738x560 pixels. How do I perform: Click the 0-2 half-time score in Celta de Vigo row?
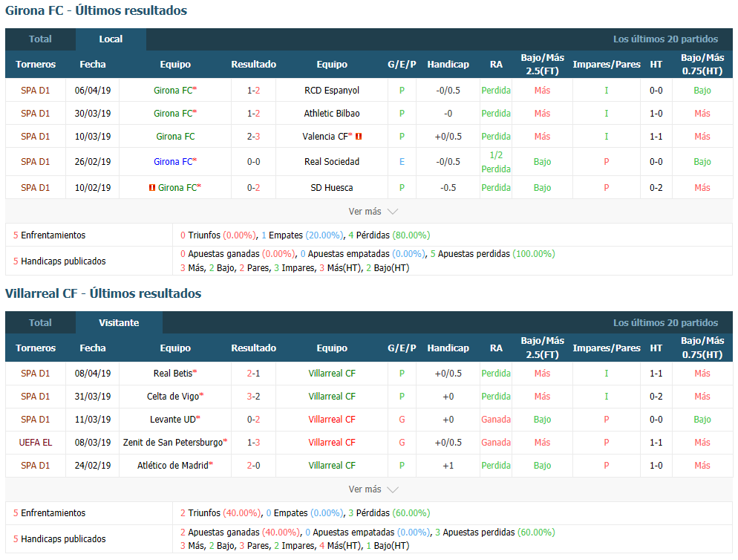click(656, 397)
